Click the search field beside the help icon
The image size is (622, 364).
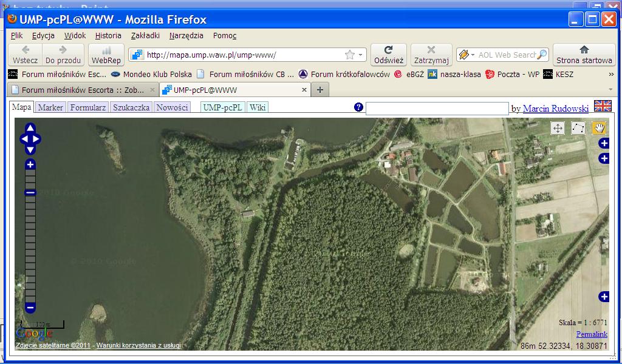tap(437, 109)
